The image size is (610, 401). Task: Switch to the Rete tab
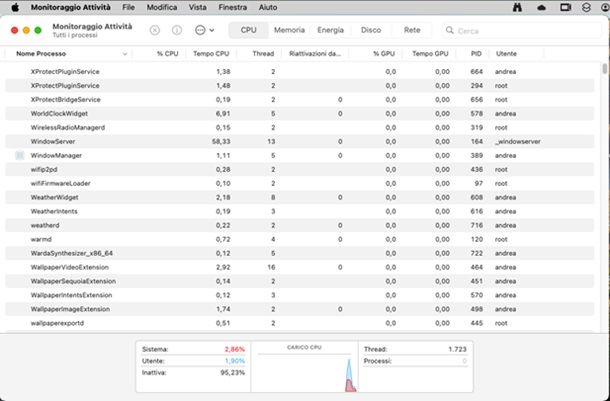click(412, 30)
